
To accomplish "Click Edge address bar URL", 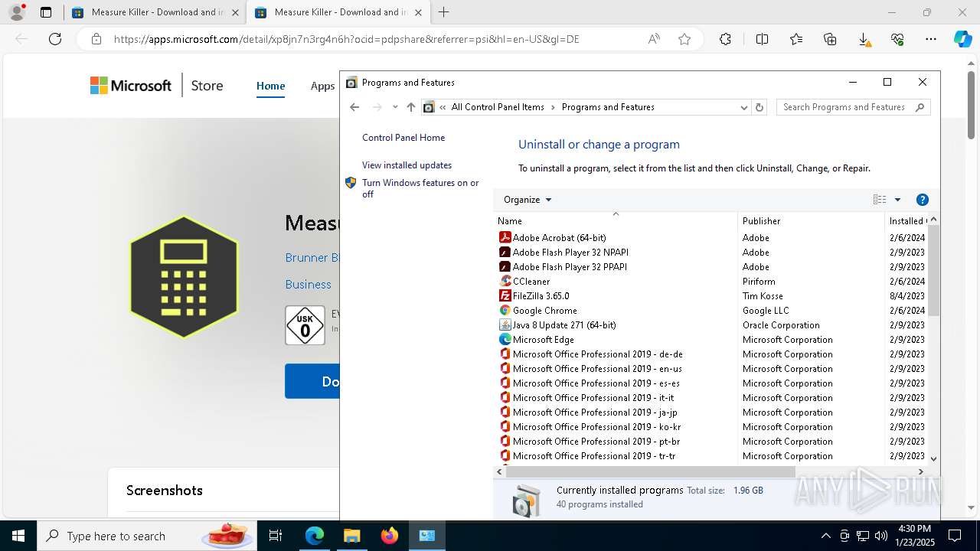I will (x=346, y=39).
